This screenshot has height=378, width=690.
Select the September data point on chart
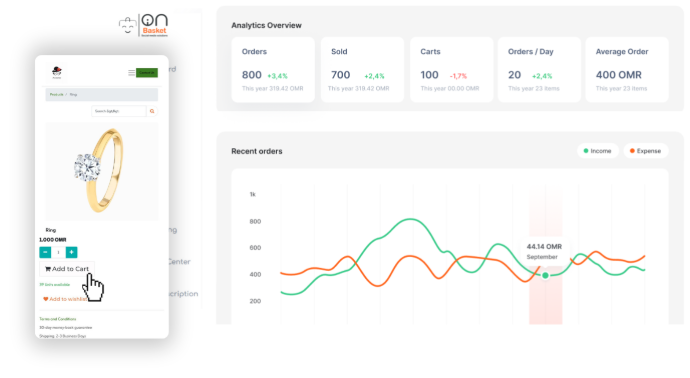pyautogui.click(x=545, y=275)
